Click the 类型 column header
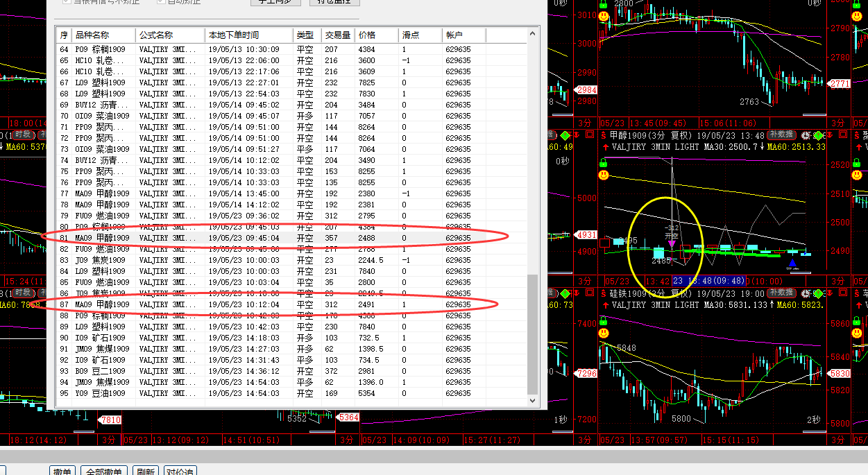 [307, 35]
